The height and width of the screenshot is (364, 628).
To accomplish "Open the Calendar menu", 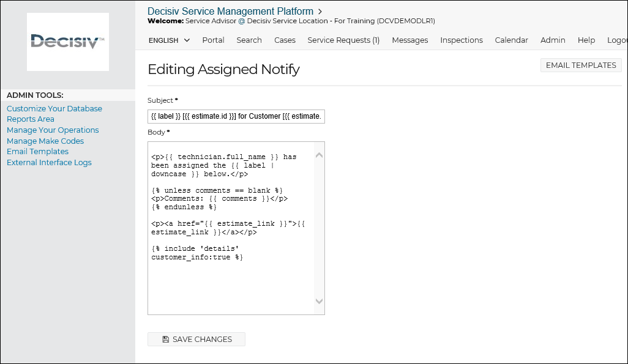I will tap(512, 40).
